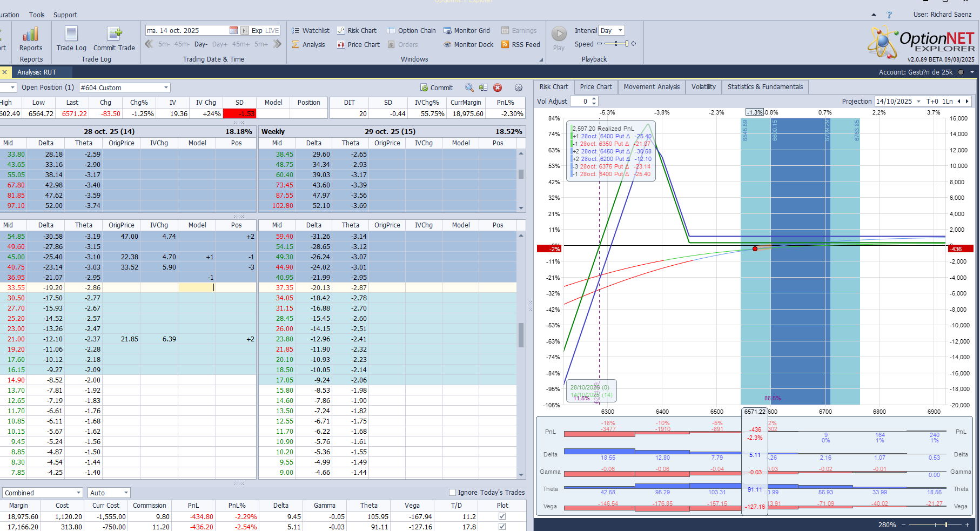Click the account status circle indicator
Viewport: 980px width, 531px height.
pos(961,72)
